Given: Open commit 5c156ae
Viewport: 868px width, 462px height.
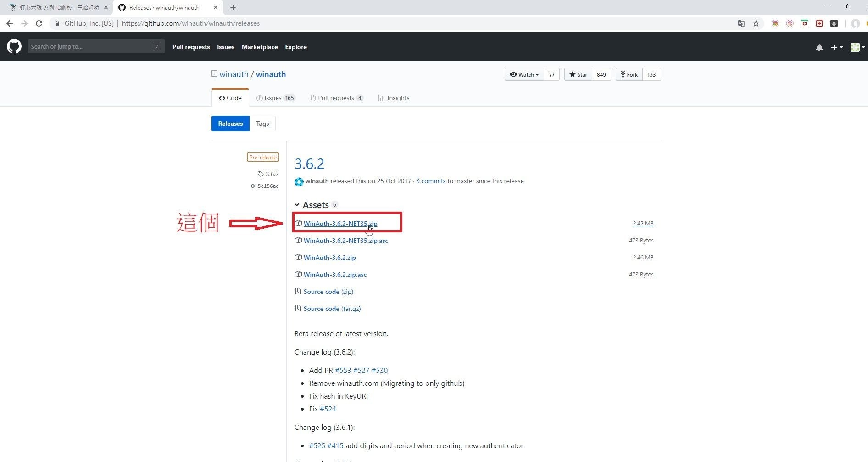Looking at the screenshot, I should pyautogui.click(x=265, y=186).
